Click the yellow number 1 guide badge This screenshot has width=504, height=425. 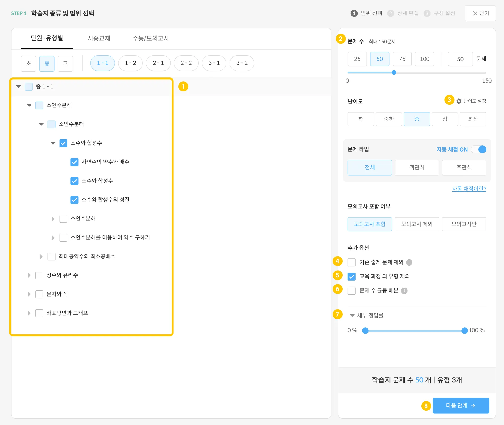click(183, 86)
